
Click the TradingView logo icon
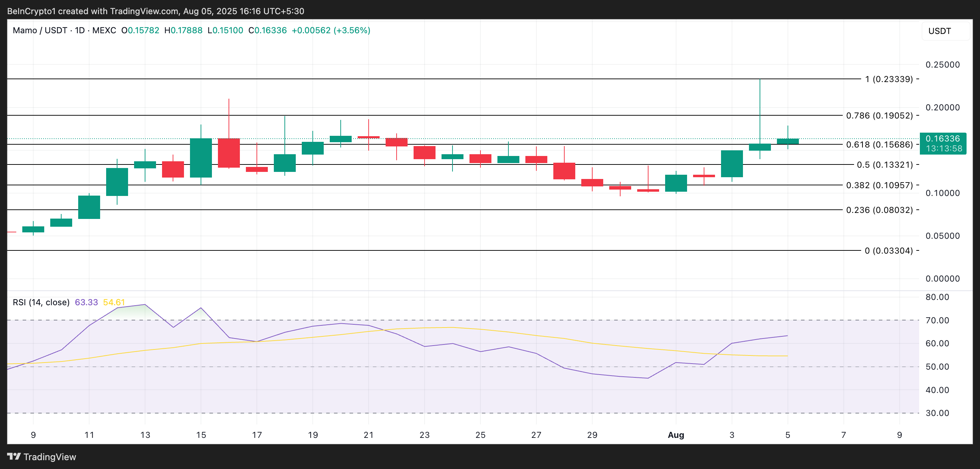point(14,456)
